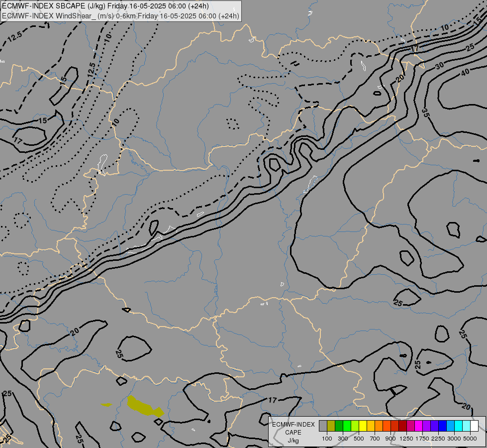The image size is (487, 448).
Task: Click the legend value 300
Action: pos(343,439)
